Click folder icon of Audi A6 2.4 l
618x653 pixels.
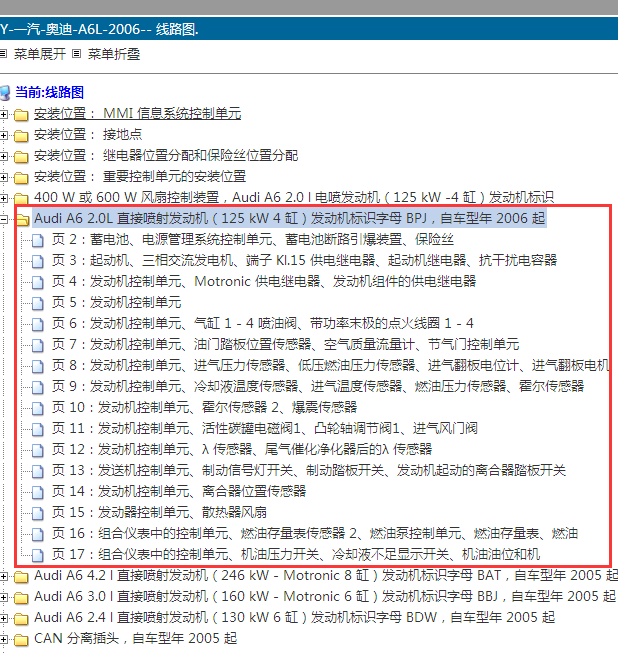pyautogui.click(x=21, y=618)
